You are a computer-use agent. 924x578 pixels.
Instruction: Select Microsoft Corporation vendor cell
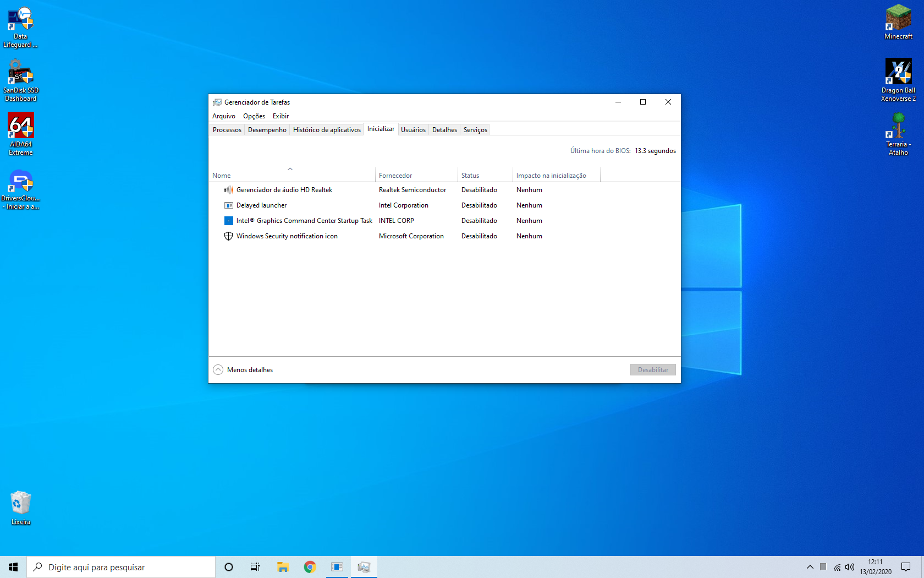(411, 236)
